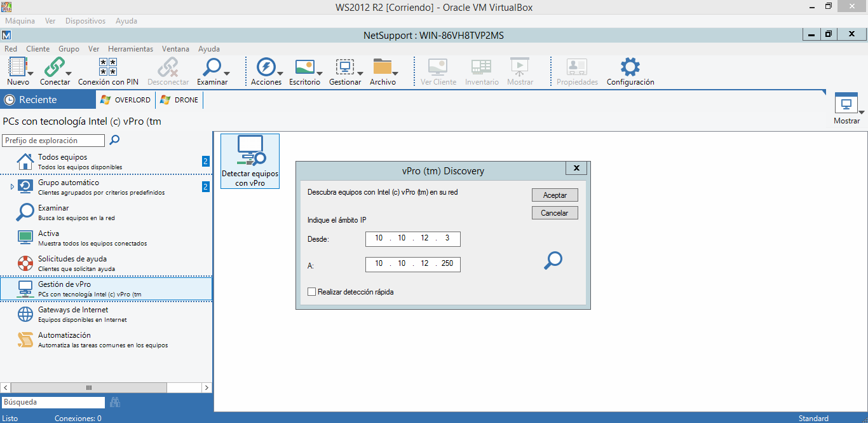Click the Archivo folder icon
The image size is (868, 423).
[383, 67]
